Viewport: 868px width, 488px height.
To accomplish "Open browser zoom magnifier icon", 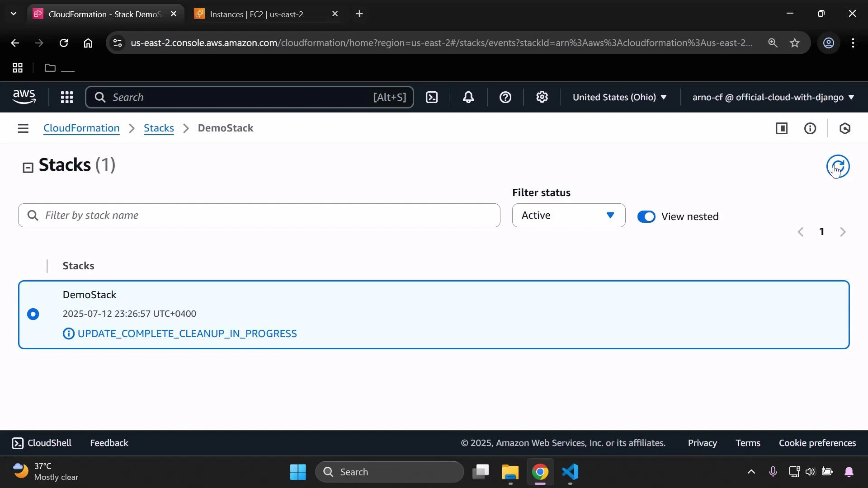I will tap(773, 43).
